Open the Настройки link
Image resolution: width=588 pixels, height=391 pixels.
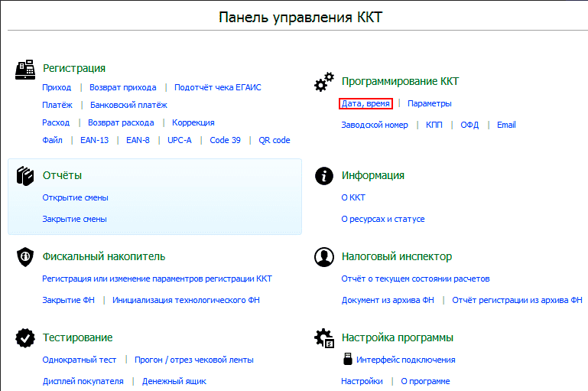pyautogui.click(x=362, y=381)
